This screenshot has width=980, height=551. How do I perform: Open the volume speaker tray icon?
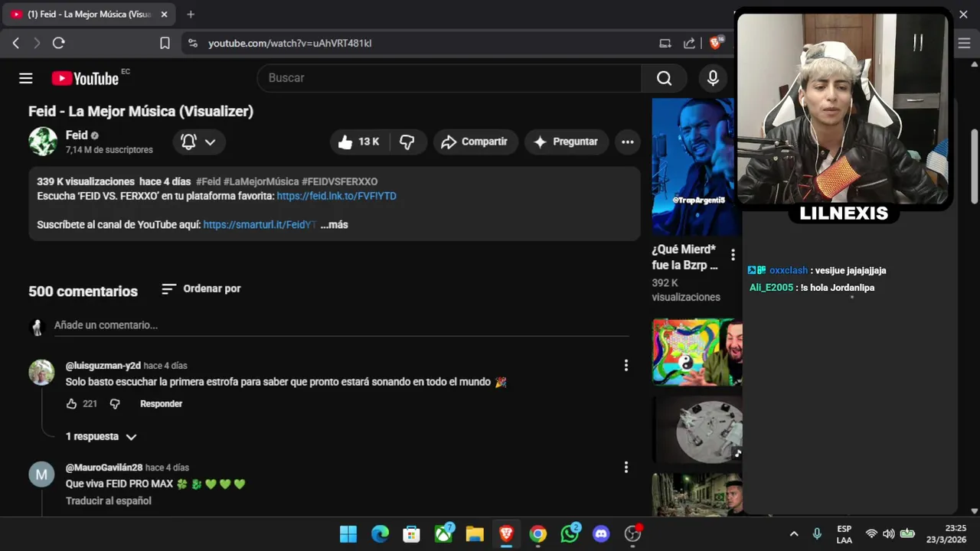click(888, 534)
